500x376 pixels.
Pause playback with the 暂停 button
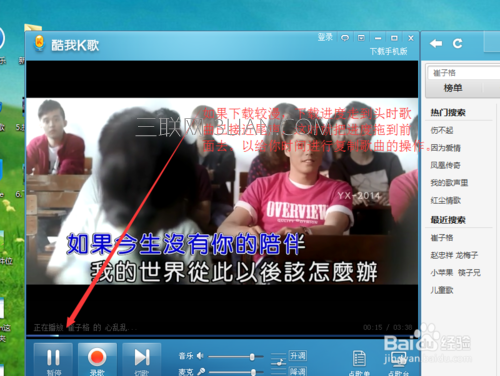[x=53, y=360]
